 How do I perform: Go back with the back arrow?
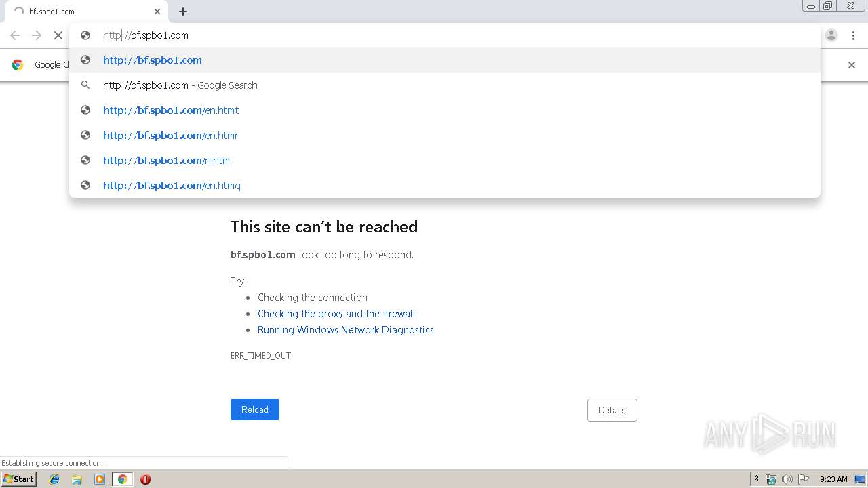15,35
